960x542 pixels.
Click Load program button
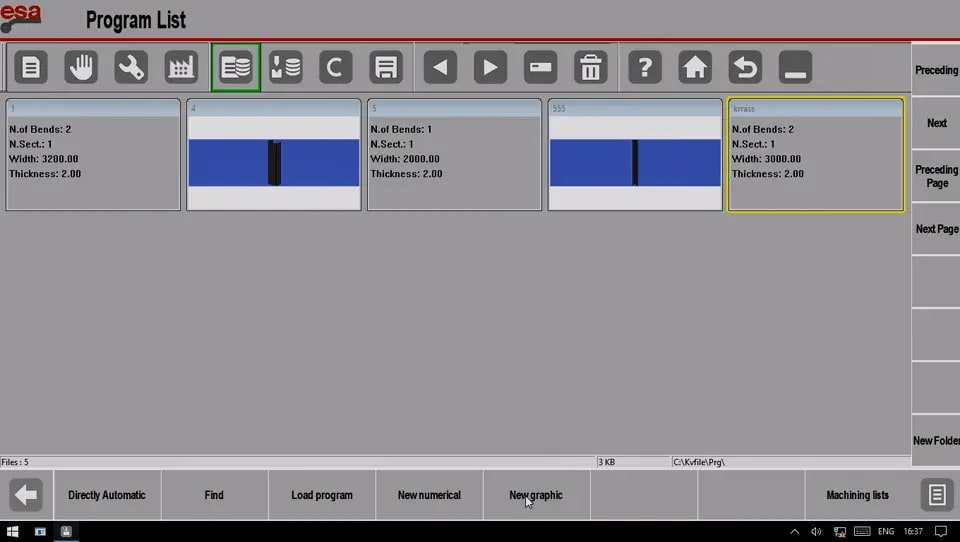click(x=322, y=495)
